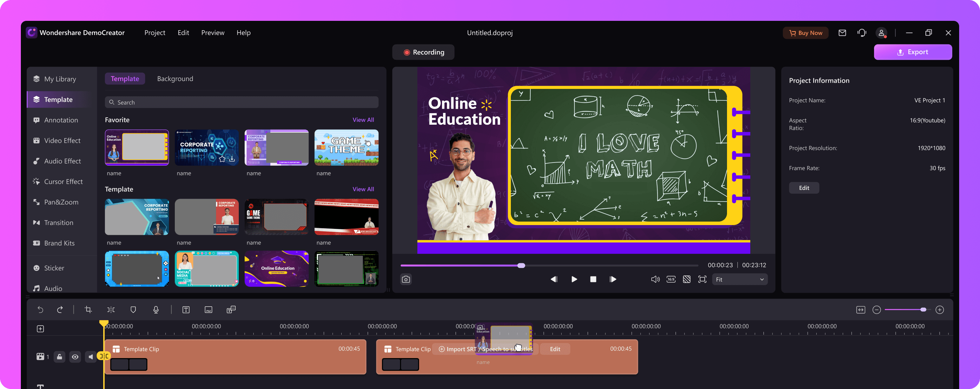Click the crop tool in timeline toolbar
980x389 pixels.
tap(88, 309)
